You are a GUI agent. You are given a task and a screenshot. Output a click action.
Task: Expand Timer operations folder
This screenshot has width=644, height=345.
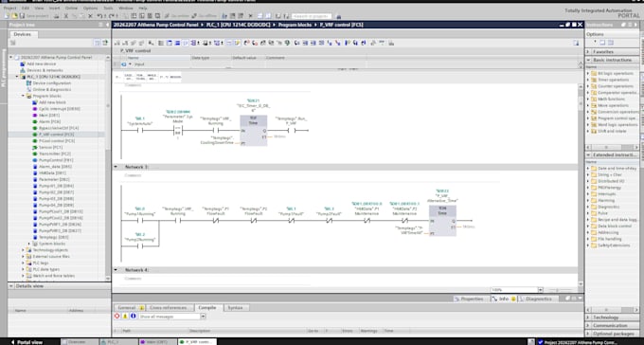pos(588,80)
